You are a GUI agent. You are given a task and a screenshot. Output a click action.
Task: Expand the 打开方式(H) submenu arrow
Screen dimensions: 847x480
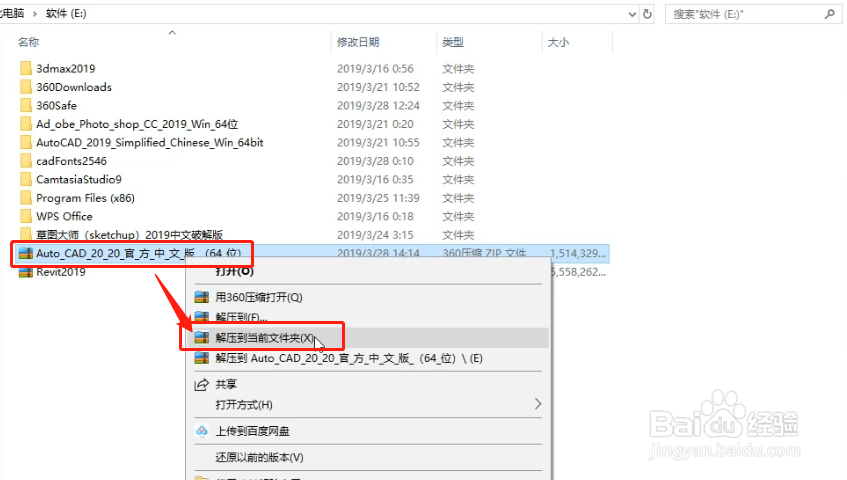(537, 404)
